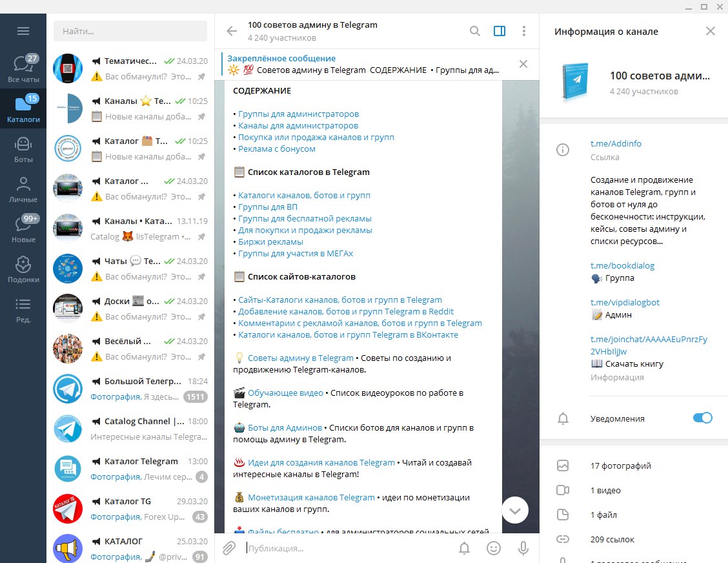This screenshot has width=728, height=563.
Task: Open the Доски channel chat
Action: coord(130,309)
